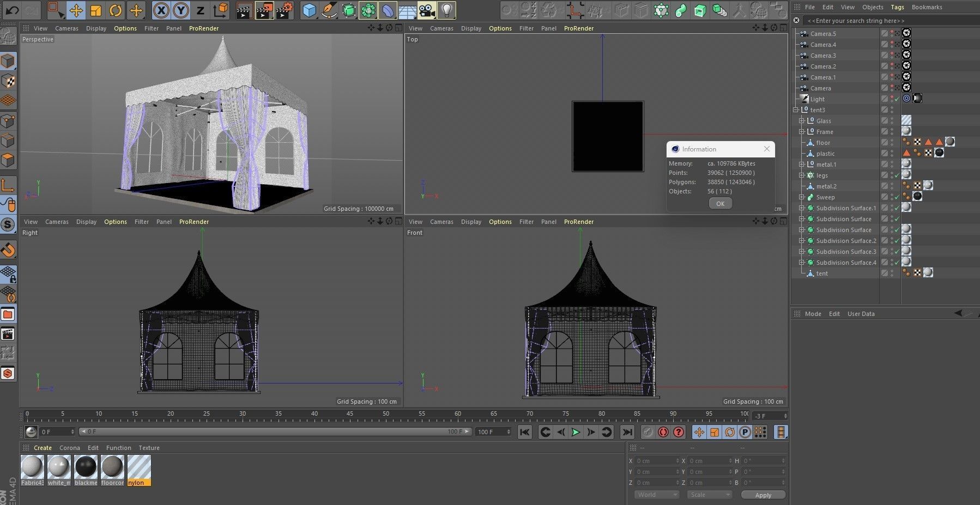Toggle the green checkmark for Sweep object

tap(897, 197)
